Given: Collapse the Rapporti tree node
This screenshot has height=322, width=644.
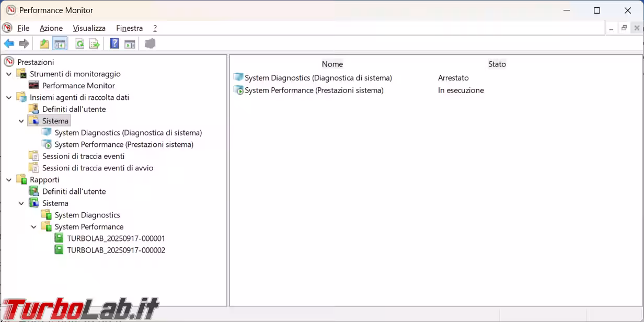Looking at the screenshot, I should 9,180.
